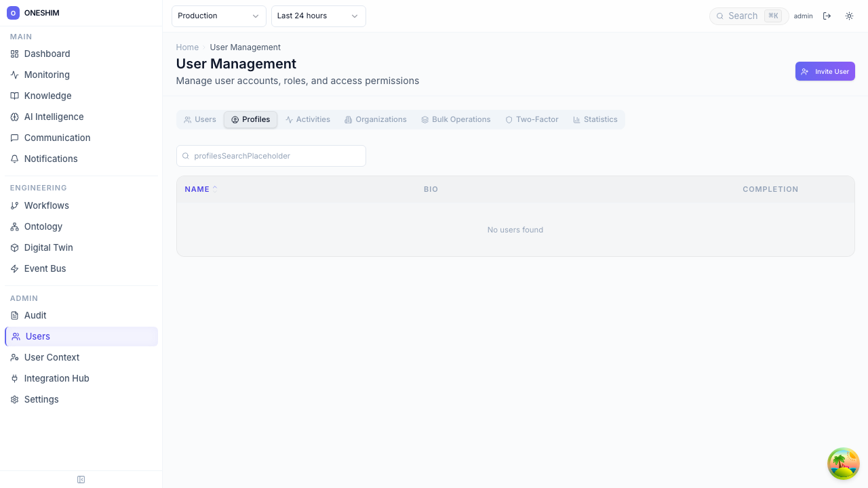This screenshot has width=868, height=488.
Task: Collapse the sidebar panel icon
Action: click(x=81, y=480)
